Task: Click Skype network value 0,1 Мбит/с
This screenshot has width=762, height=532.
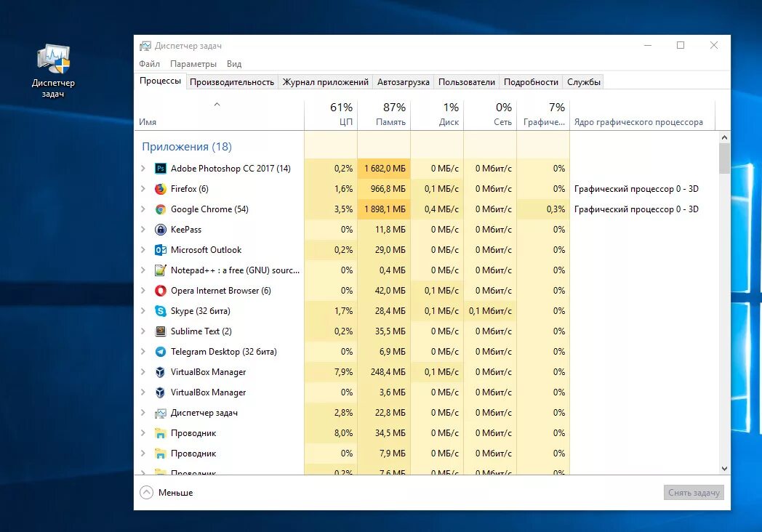Action: [x=490, y=311]
